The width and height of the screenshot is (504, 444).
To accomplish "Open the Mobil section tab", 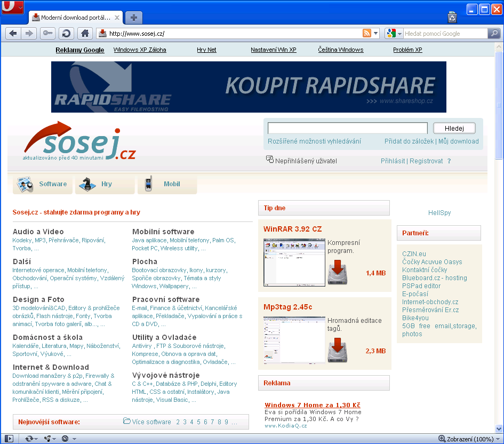I will (167, 184).
